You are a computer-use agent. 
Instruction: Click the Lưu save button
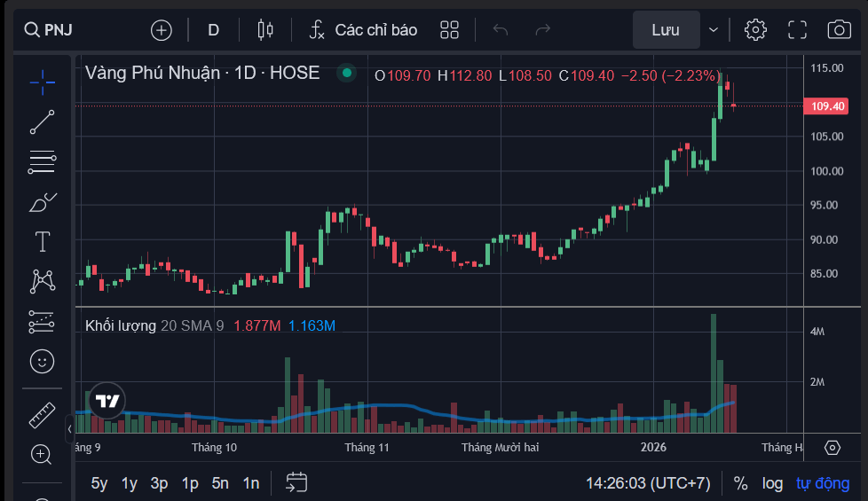point(666,30)
